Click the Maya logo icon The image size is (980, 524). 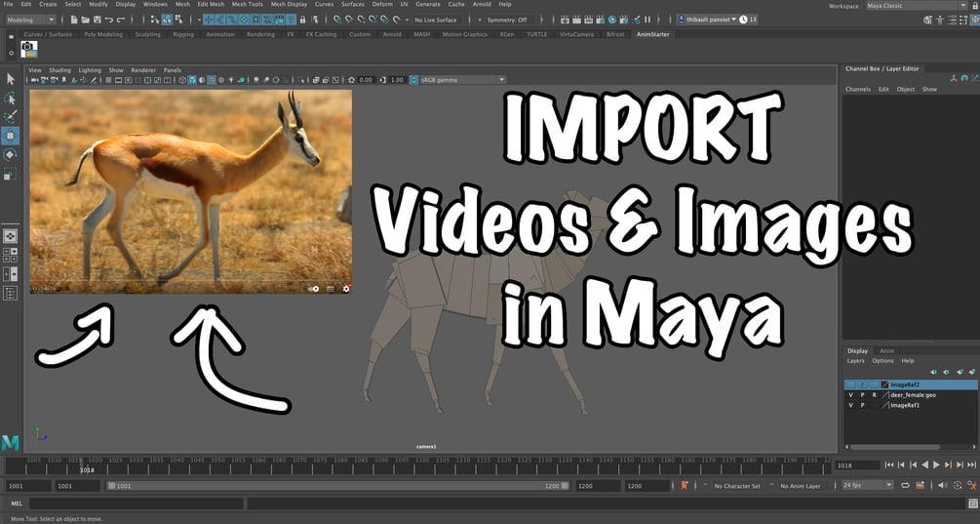[10, 442]
